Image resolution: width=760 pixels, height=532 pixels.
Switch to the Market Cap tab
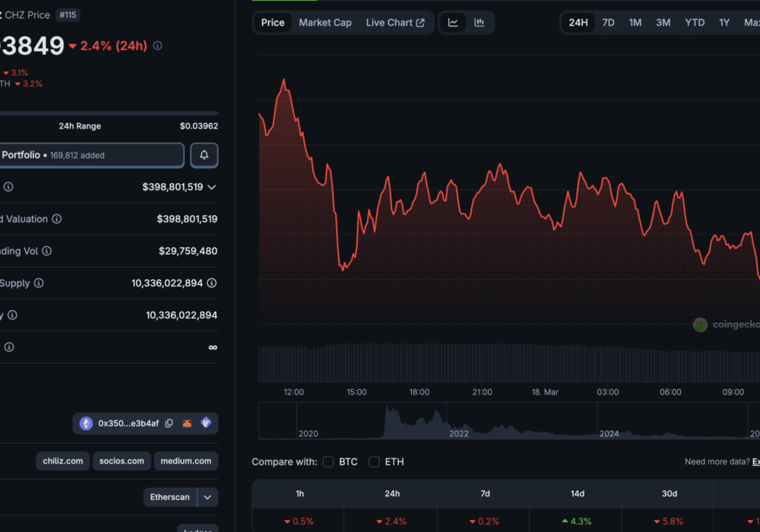[x=325, y=23]
